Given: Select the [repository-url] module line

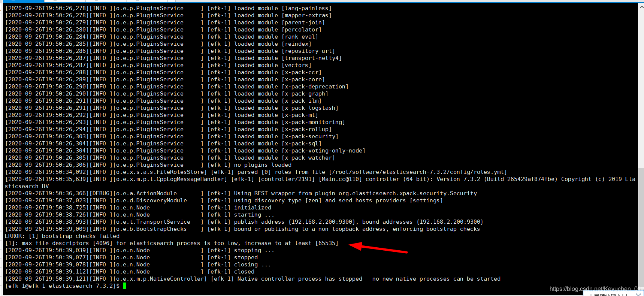Looking at the screenshot, I should pos(170,51).
